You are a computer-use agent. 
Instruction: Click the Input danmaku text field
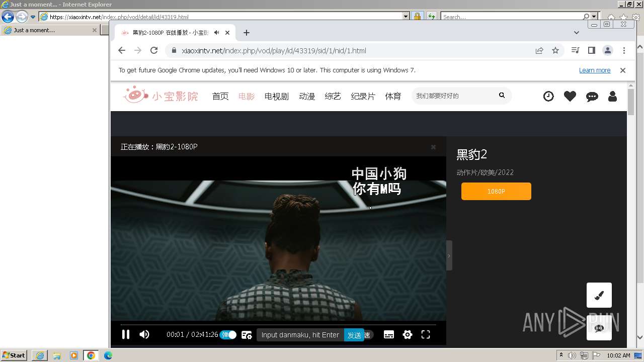click(x=300, y=335)
